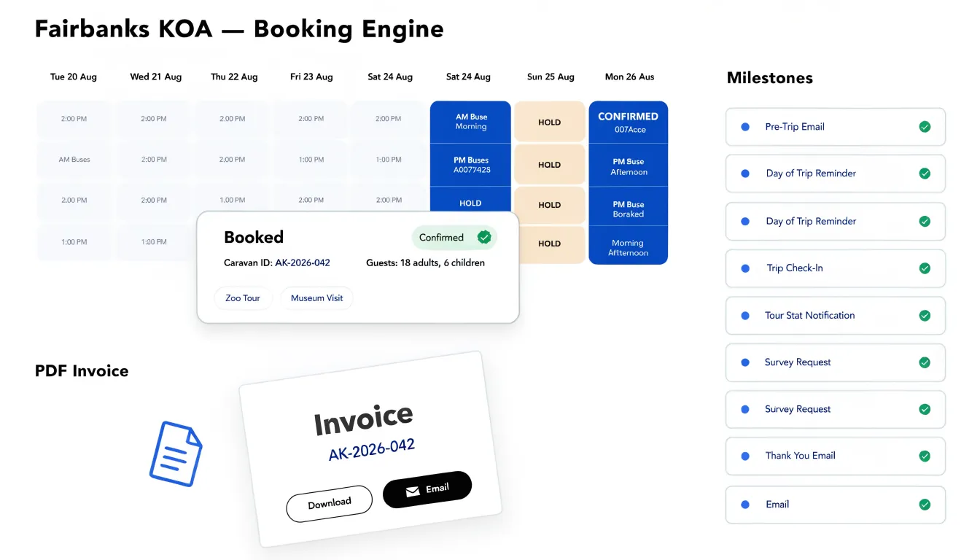Click the blue dot beside Pre-Trip Email
This screenshot has width=980, height=560.
(x=745, y=127)
